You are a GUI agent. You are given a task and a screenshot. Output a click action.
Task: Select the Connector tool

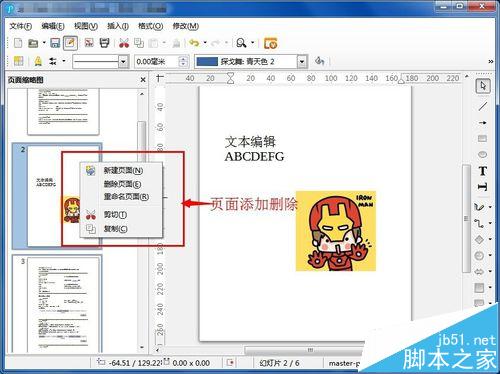479,223
